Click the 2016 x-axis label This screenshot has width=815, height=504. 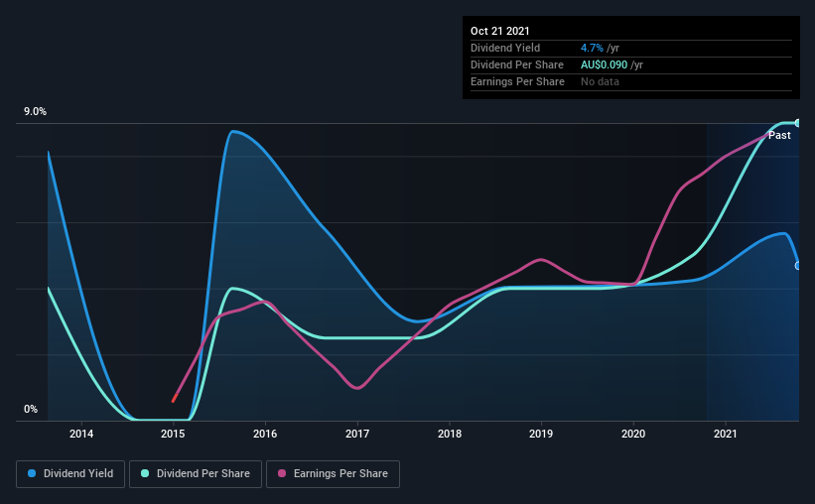[x=265, y=434]
